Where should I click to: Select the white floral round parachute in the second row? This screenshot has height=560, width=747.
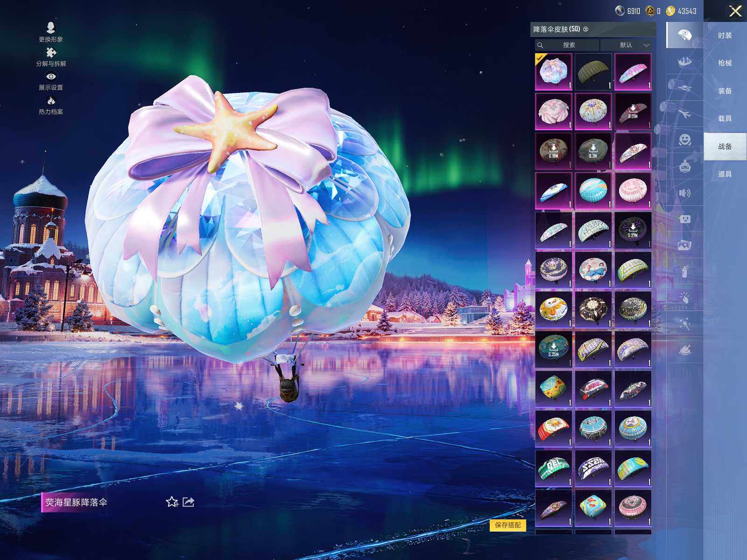593,112
